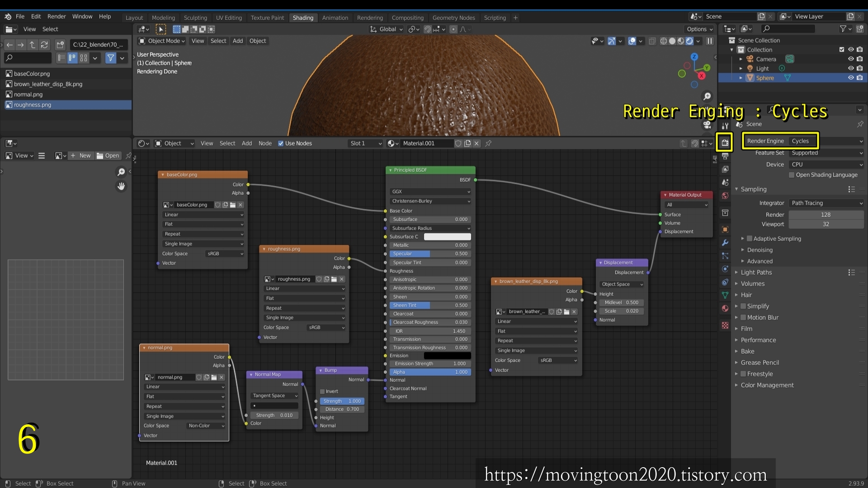Hide Sphere in viewport via eye icon

coord(851,78)
